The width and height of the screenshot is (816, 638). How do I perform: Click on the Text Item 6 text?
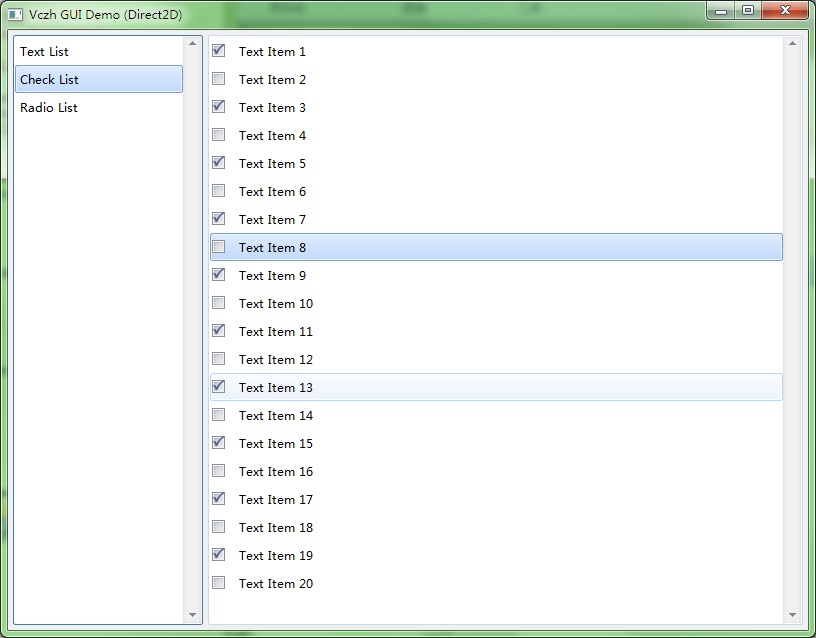[x=272, y=192]
